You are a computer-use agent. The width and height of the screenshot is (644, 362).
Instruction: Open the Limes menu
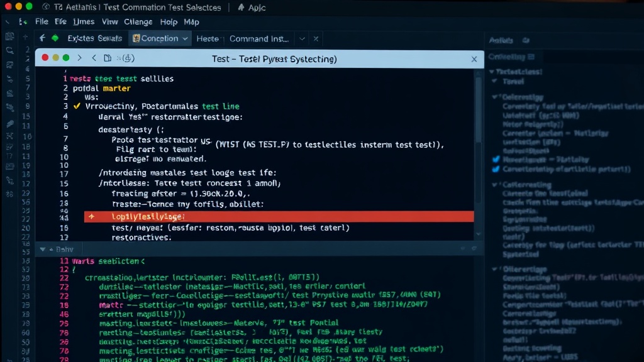point(84,22)
